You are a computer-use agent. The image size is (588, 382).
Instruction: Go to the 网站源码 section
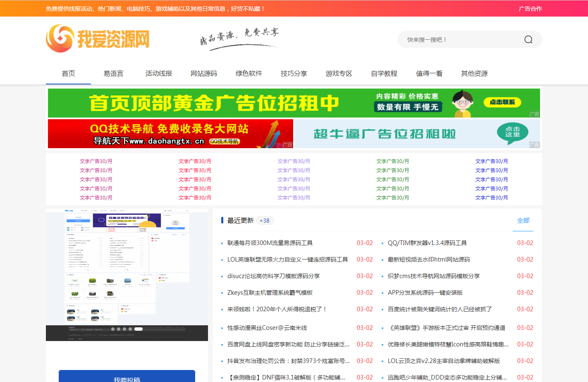tap(203, 73)
